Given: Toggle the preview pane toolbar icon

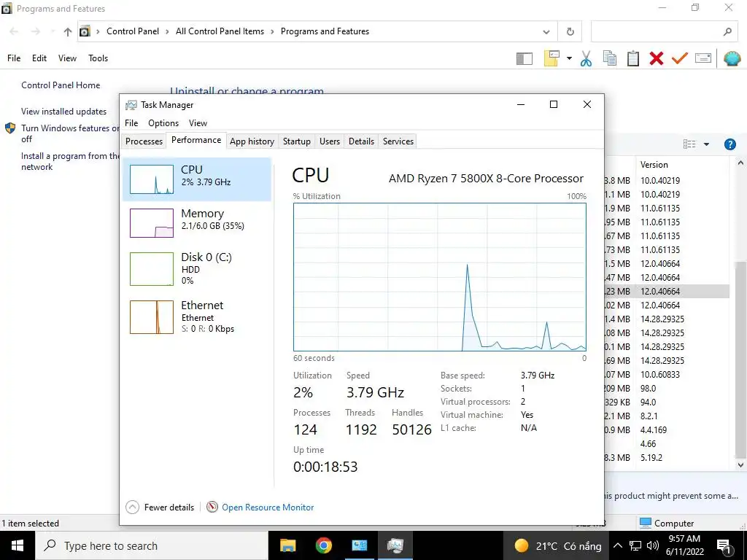Looking at the screenshot, I should [x=524, y=58].
